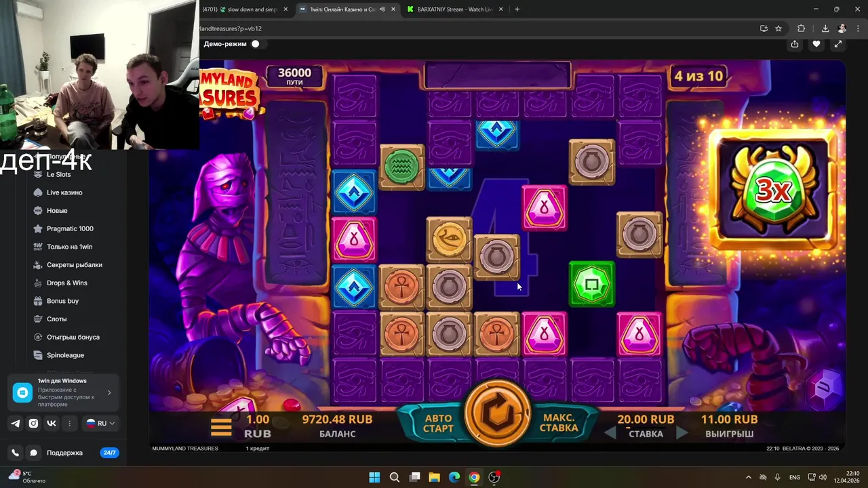Enter fullscreen with the expand arrows icon
This screenshot has width=868, height=488.
pyautogui.click(x=838, y=44)
